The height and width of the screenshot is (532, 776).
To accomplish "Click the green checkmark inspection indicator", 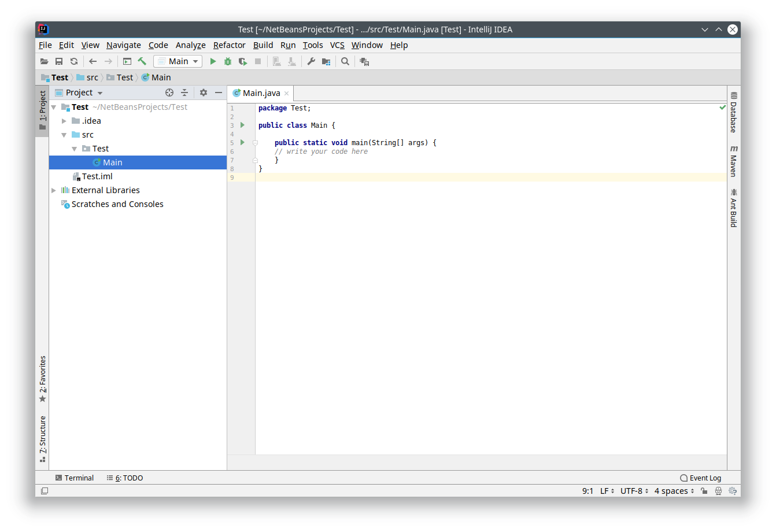I will point(722,108).
